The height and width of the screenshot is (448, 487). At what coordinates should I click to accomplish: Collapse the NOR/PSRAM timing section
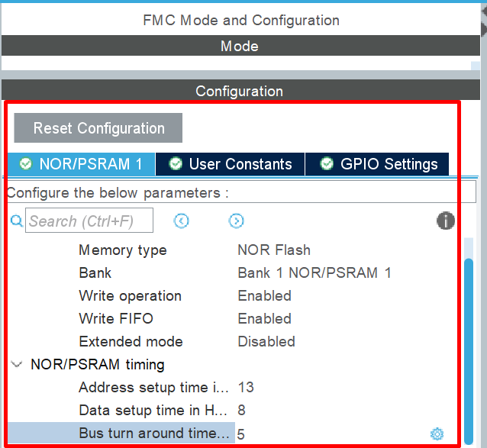[x=17, y=364]
